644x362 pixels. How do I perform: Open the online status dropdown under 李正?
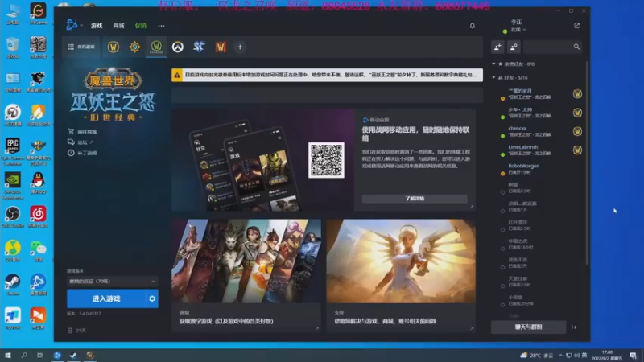518,30
